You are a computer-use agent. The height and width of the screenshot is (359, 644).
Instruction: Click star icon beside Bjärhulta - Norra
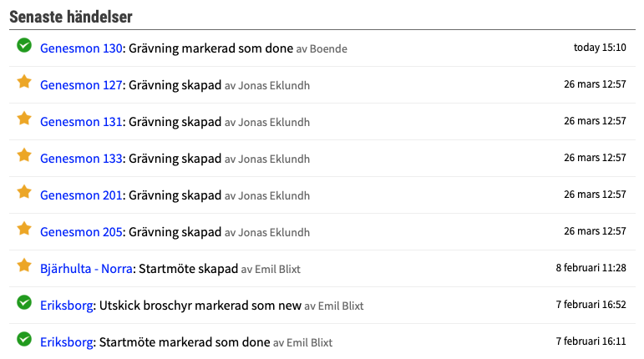[24, 265]
